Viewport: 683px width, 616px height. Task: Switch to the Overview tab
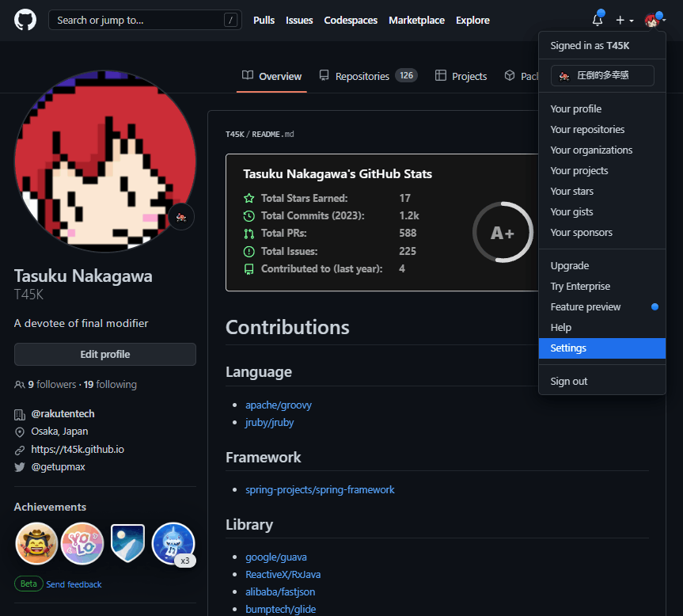(x=271, y=76)
